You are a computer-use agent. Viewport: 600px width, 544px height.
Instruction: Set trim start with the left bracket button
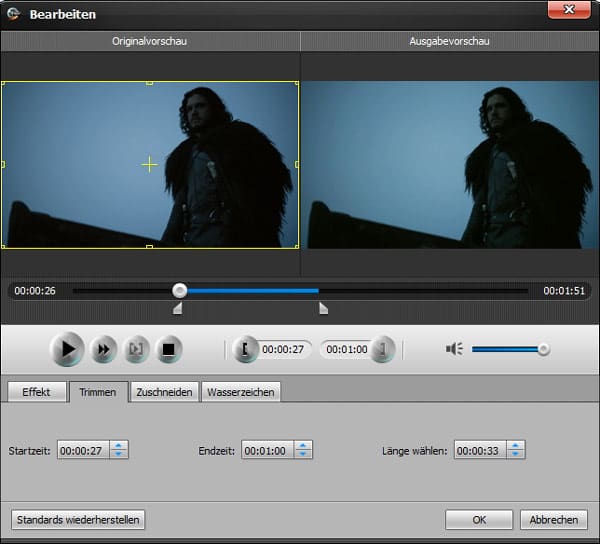point(245,349)
